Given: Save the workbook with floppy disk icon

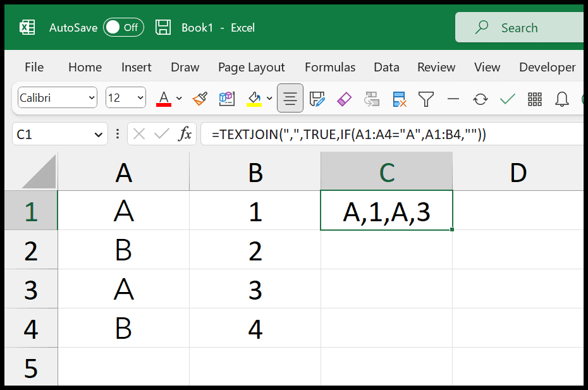Looking at the screenshot, I should point(162,27).
